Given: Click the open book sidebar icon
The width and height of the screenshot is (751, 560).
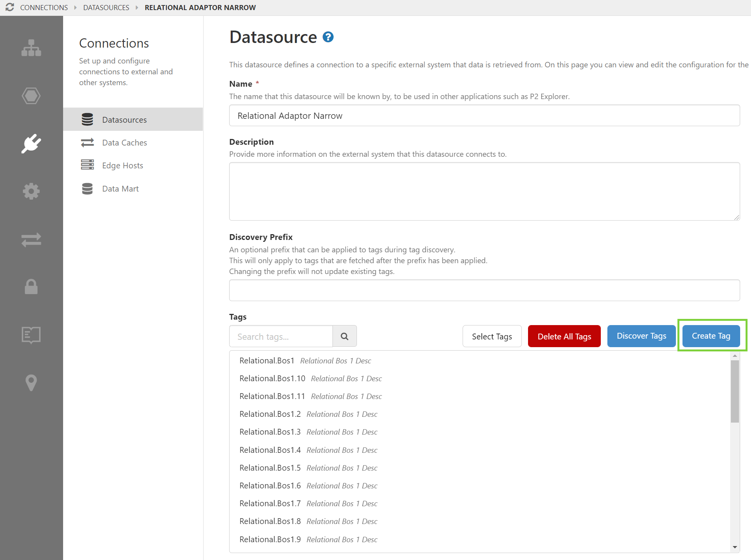Looking at the screenshot, I should [31, 335].
